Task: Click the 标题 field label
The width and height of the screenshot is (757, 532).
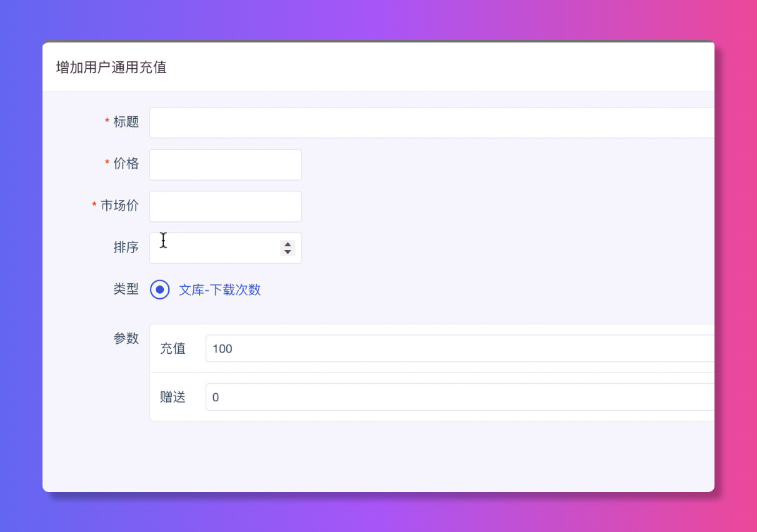Action: pos(126,122)
